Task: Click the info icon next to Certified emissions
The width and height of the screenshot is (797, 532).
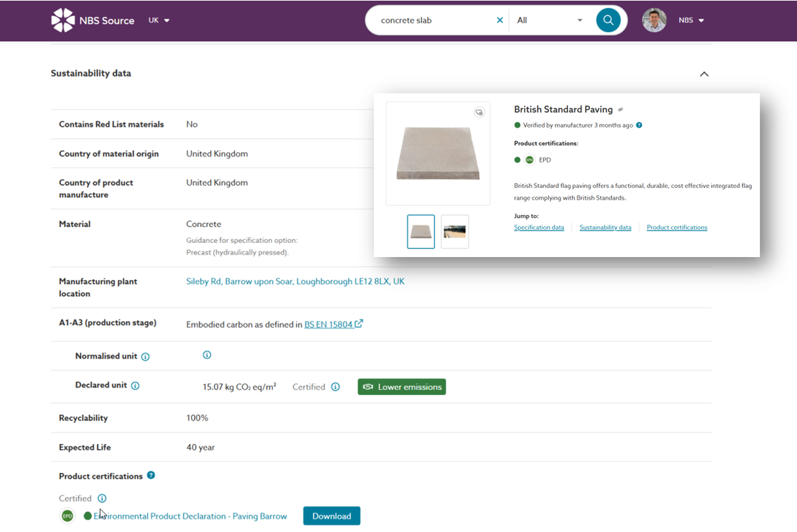Action: click(335, 387)
